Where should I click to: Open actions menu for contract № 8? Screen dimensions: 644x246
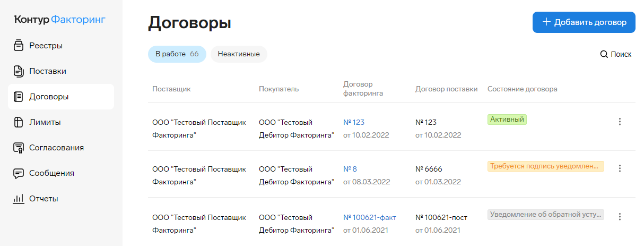619,168
